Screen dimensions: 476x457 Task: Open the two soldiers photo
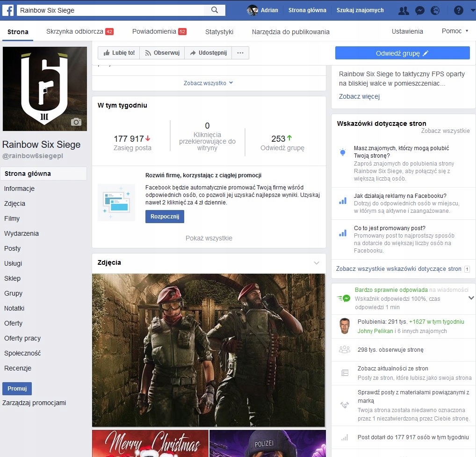pos(209,350)
